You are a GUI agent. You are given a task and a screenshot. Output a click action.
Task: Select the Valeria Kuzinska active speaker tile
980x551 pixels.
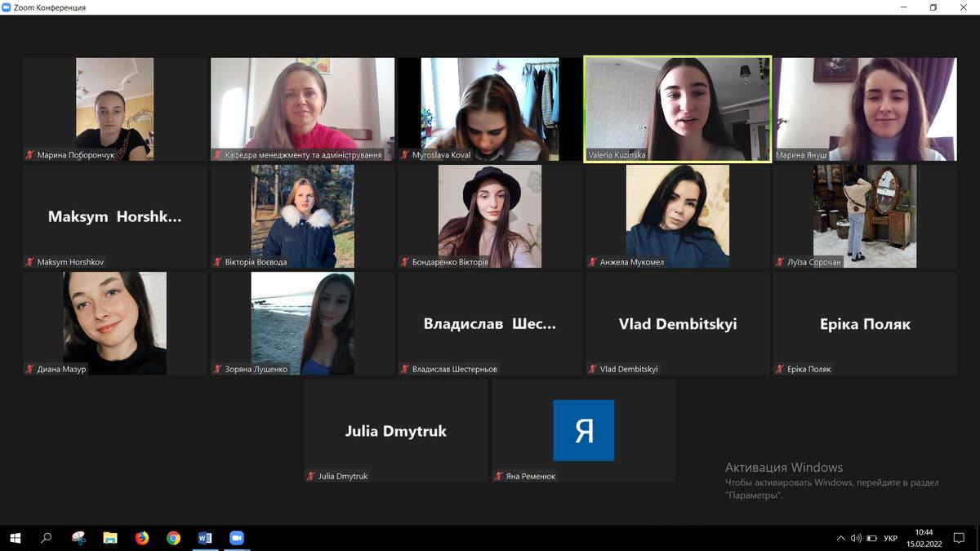tap(677, 109)
